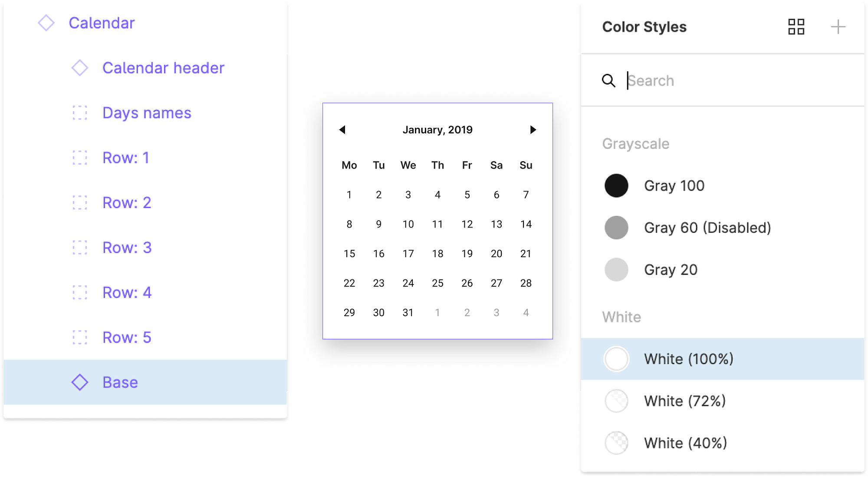The width and height of the screenshot is (868, 477).
Task: Select the White (72%) style
Action: coord(723,401)
